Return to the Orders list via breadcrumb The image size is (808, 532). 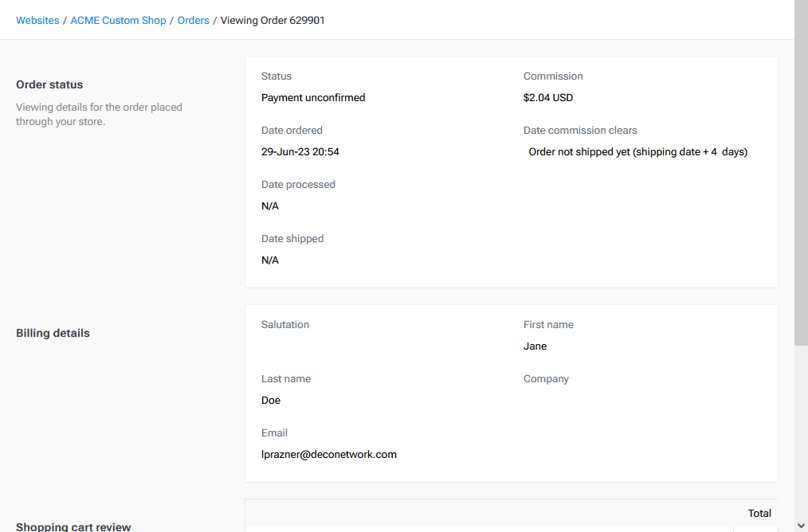pyautogui.click(x=193, y=20)
